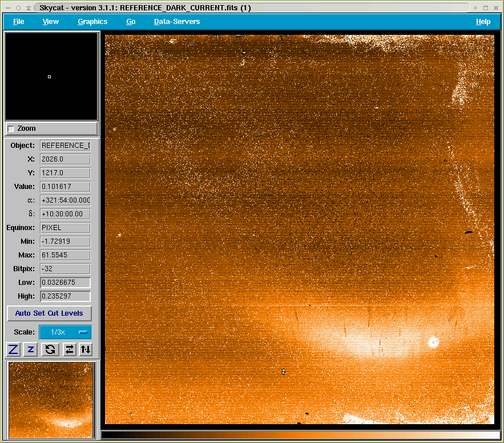
Task: Click Auto Set Cut Levels button
Action: click(49, 313)
